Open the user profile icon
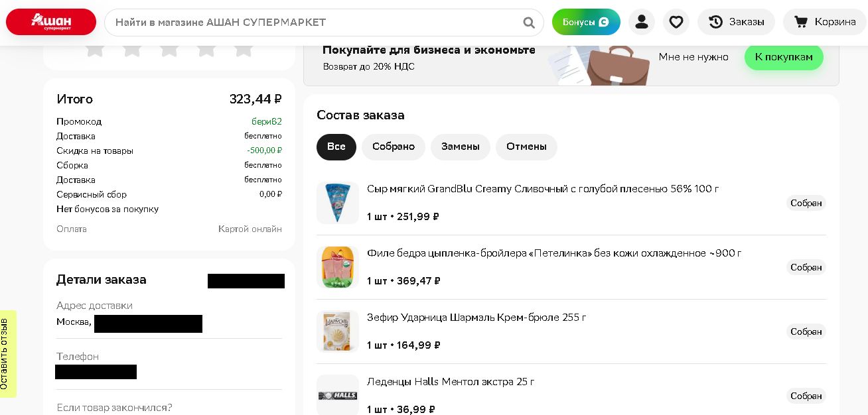Viewport: 868px width, 415px height. 641,22
